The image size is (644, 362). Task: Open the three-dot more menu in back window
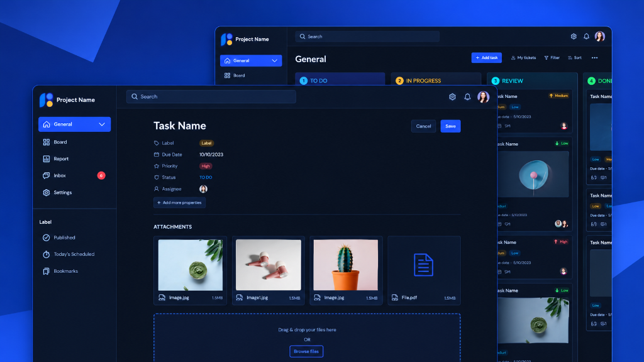(595, 58)
